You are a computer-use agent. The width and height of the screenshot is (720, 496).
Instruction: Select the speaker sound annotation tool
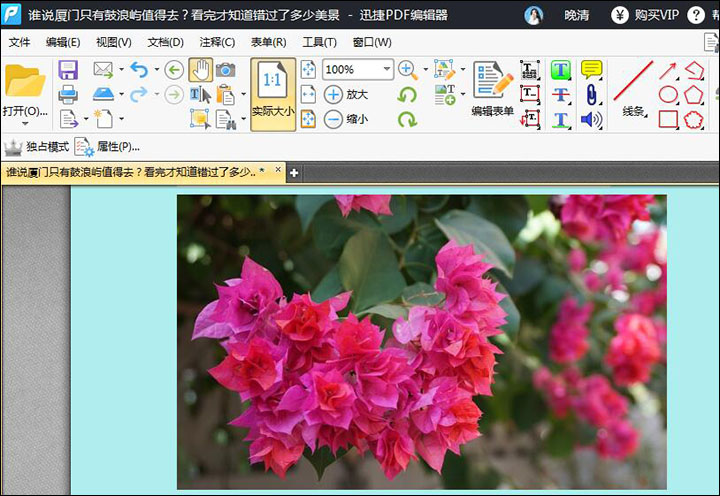click(x=591, y=119)
